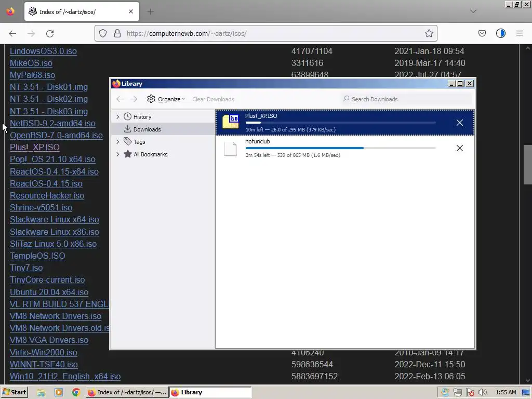The width and height of the screenshot is (532, 399).
Task: Open the Windows Start menu
Action: coord(14,392)
